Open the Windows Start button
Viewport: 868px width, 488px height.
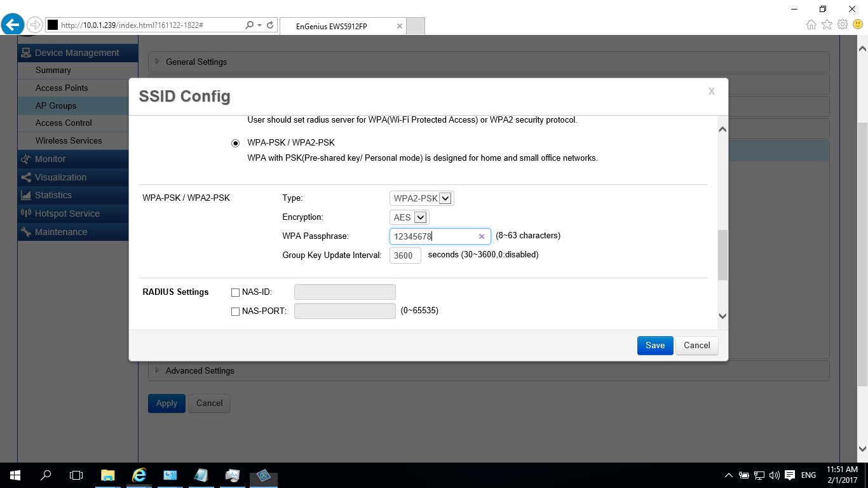coord(15,475)
